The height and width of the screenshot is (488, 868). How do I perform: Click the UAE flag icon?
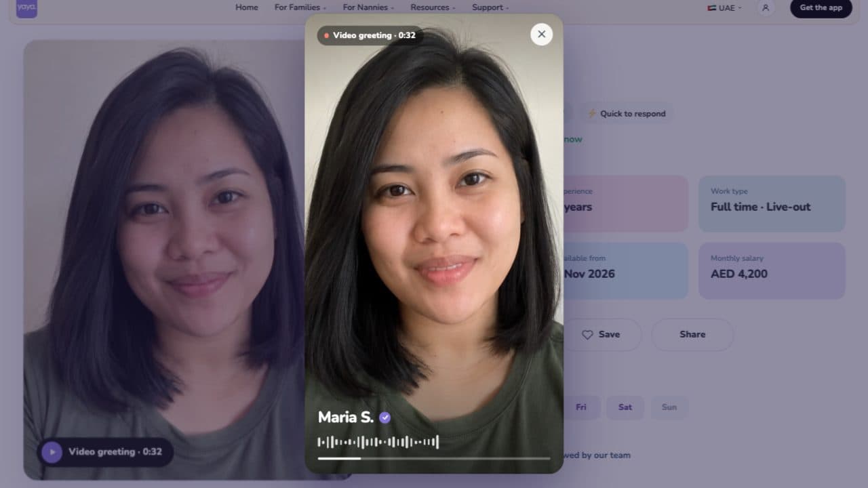(711, 8)
